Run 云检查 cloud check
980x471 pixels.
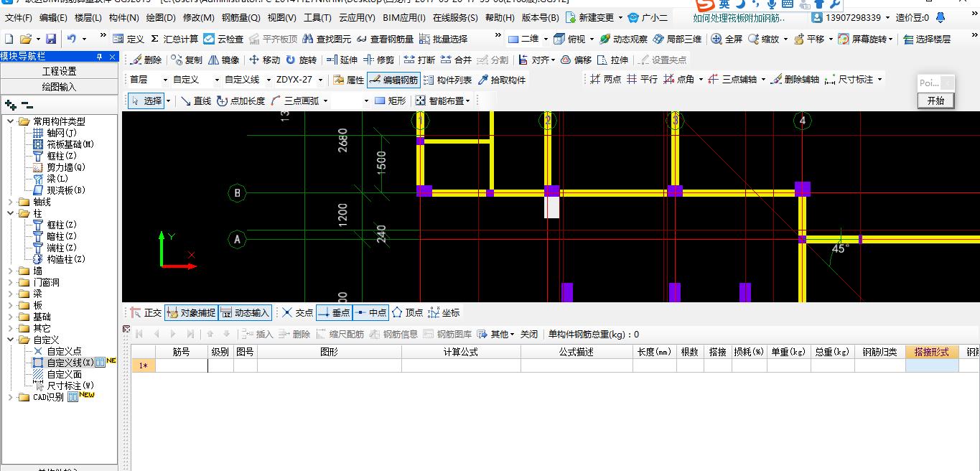pyautogui.click(x=223, y=39)
